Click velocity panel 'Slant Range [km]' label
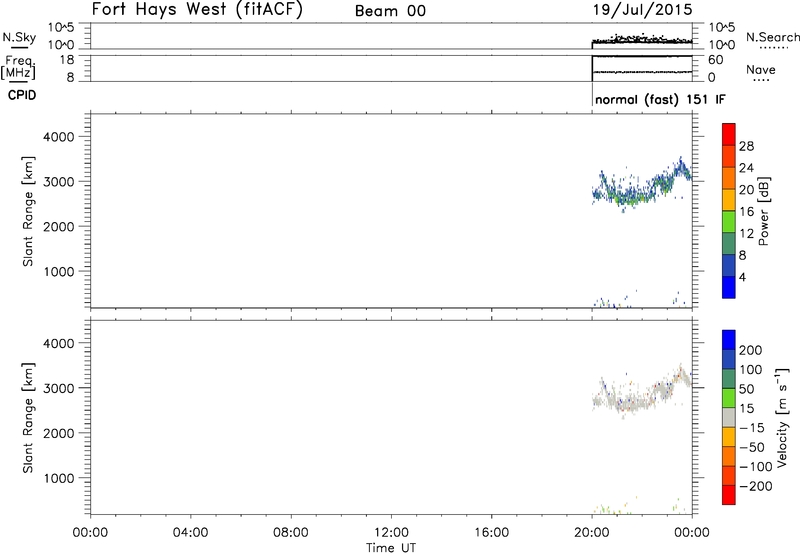Image resolution: width=800 pixels, height=554 pixels. pyautogui.click(x=28, y=418)
